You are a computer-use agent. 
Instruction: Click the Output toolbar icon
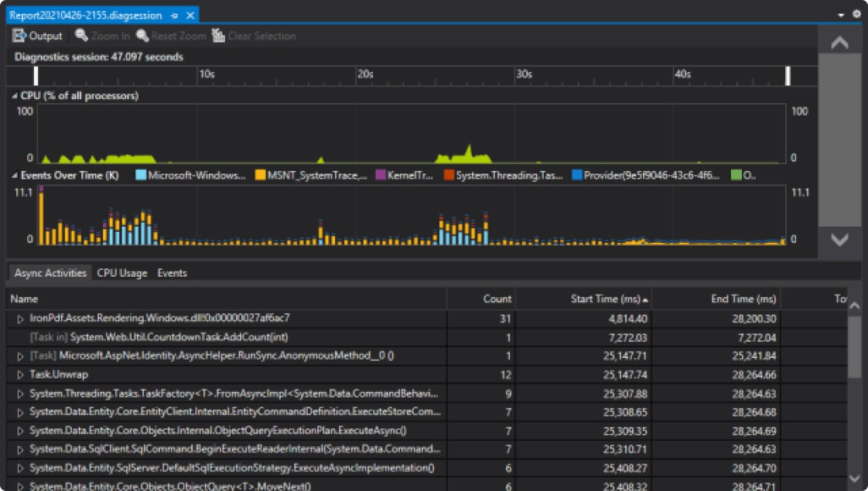coord(19,36)
